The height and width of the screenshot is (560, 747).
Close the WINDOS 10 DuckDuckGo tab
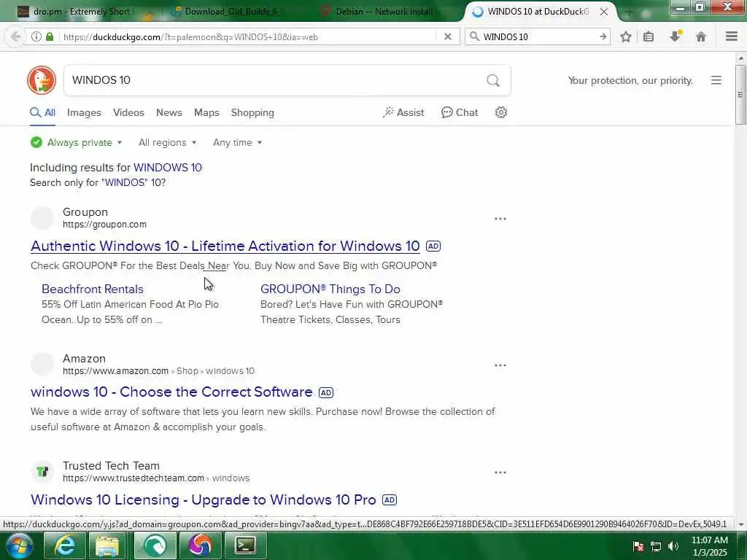pyautogui.click(x=604, y=12)
